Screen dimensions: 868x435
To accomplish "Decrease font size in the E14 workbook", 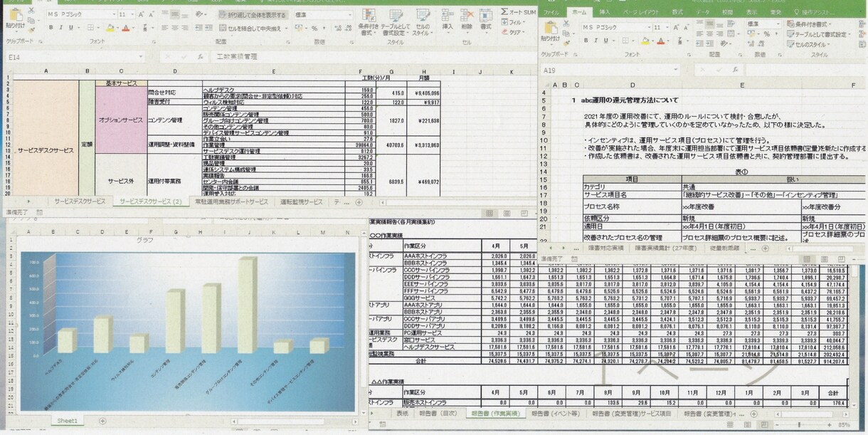I will [151, 14].
